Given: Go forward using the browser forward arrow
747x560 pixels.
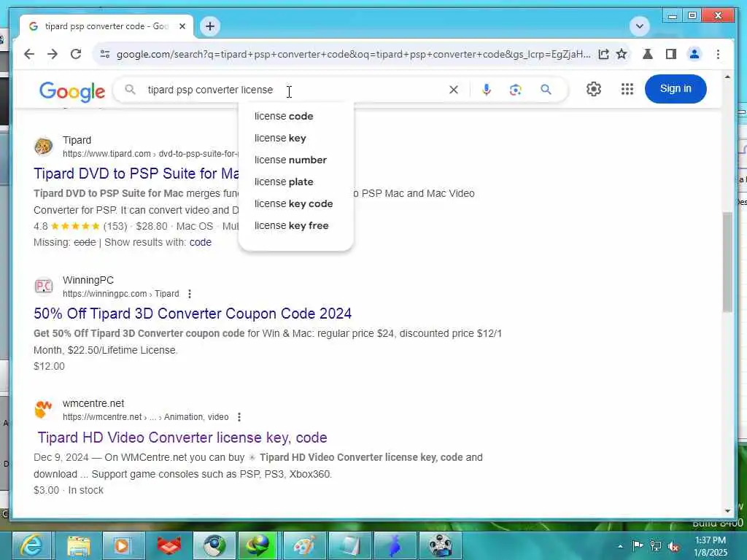Looking at the screenshot, I should click(x=53, y=54).
